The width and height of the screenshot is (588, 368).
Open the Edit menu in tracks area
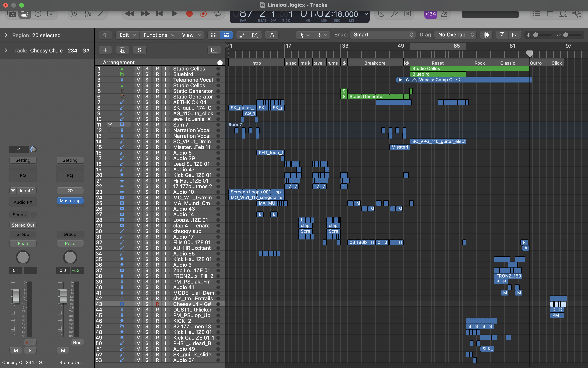pyautogui.click(x=127, y=35)
